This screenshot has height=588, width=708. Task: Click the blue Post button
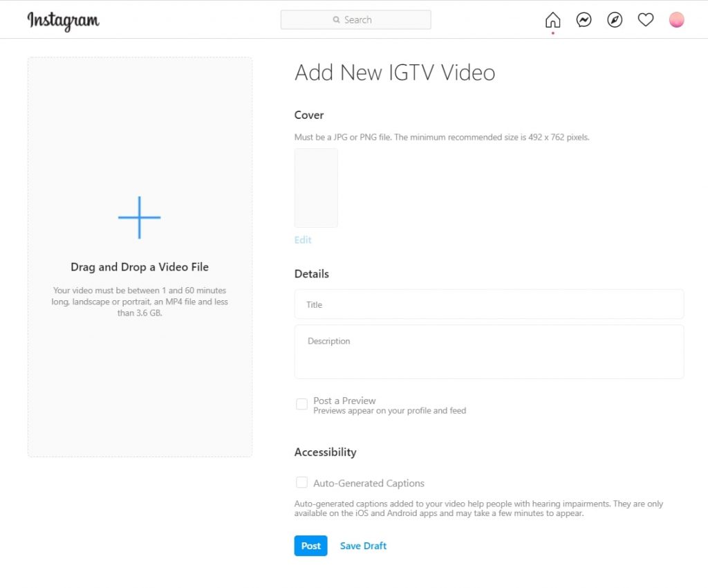[310, 546]
